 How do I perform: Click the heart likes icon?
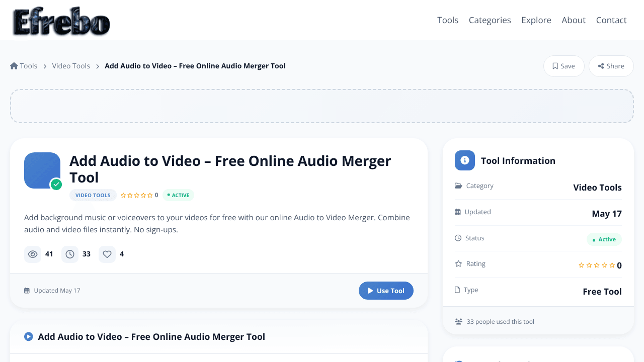tap(107, 254)
